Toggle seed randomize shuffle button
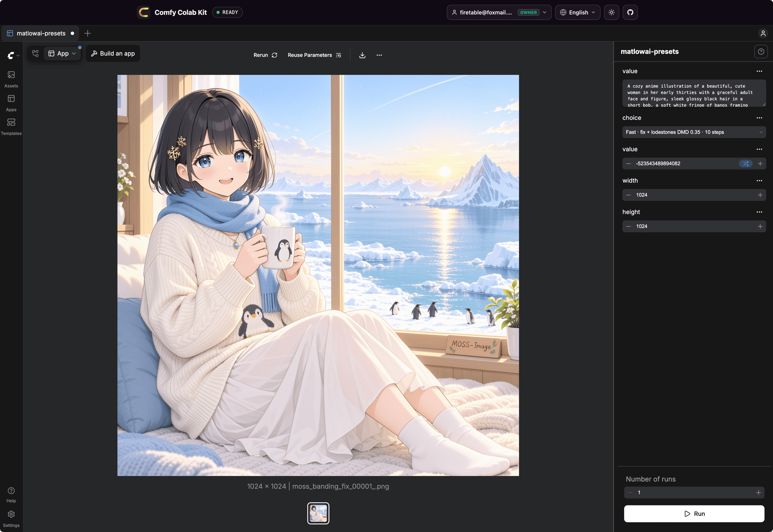This screenshot has width=773, height=532. point(746,164)
